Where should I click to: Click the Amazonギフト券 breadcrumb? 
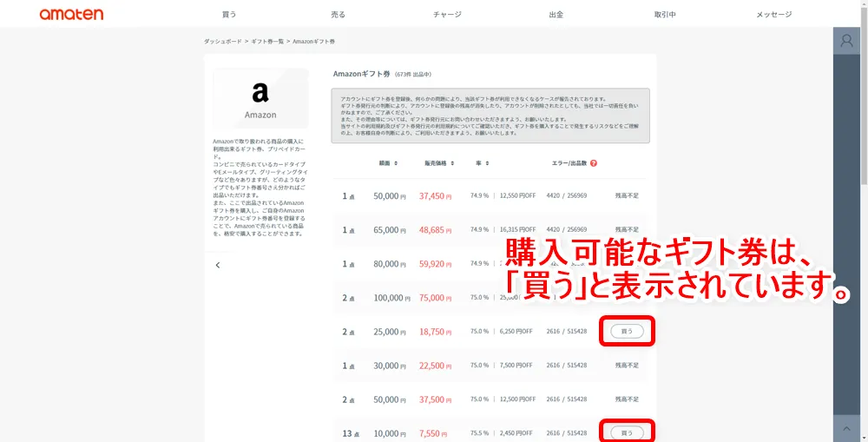(x=313, y=42)
